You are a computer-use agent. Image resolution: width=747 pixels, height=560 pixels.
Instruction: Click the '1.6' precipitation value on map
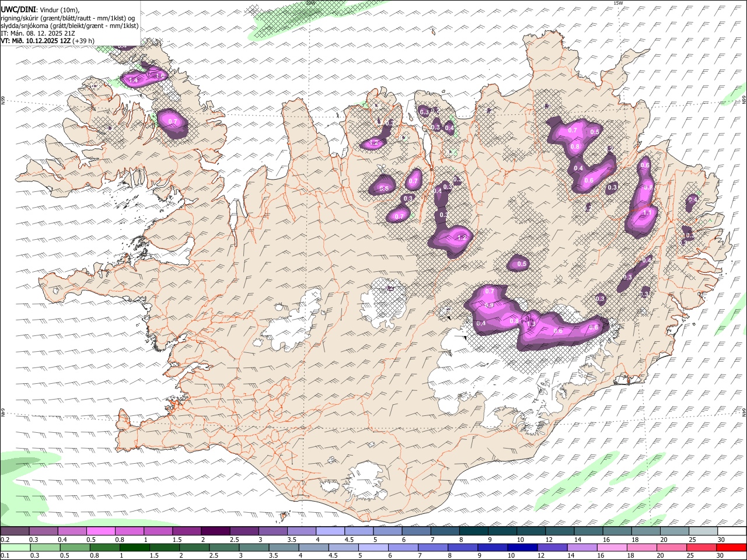point(159,76)
